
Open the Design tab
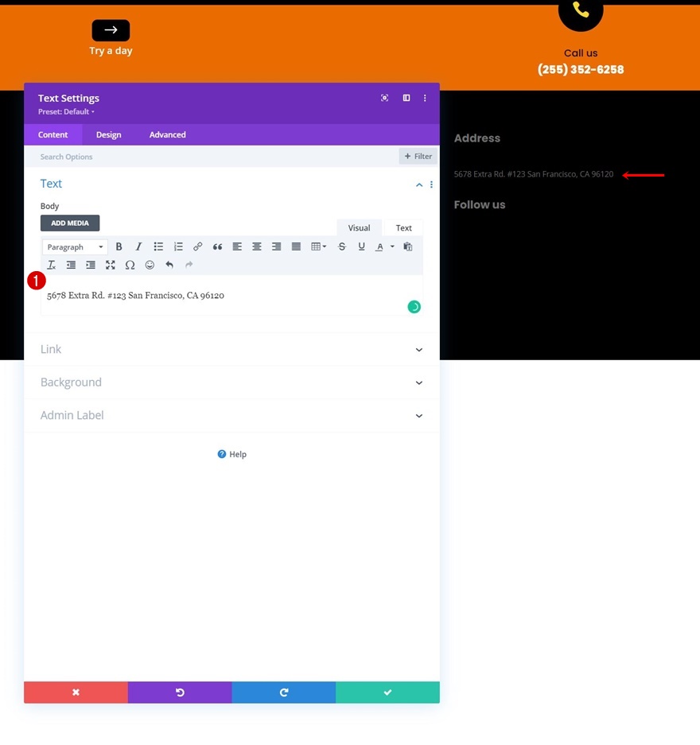click(x=108, y=134)
